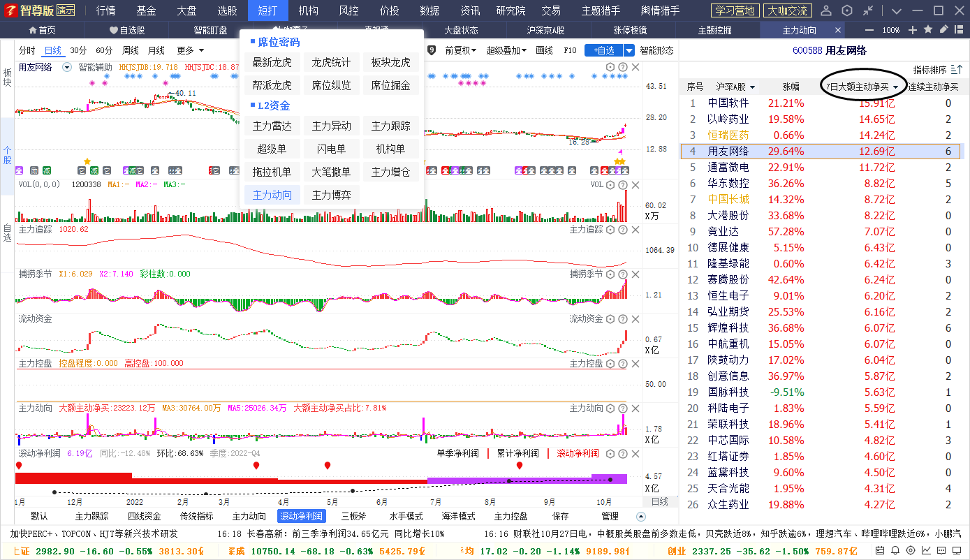Image resolution: width=970 pixels, height=560 pixels.
Task: Switch to 周线 chart period
Action: pyautogui.click(x=131, y=50)
